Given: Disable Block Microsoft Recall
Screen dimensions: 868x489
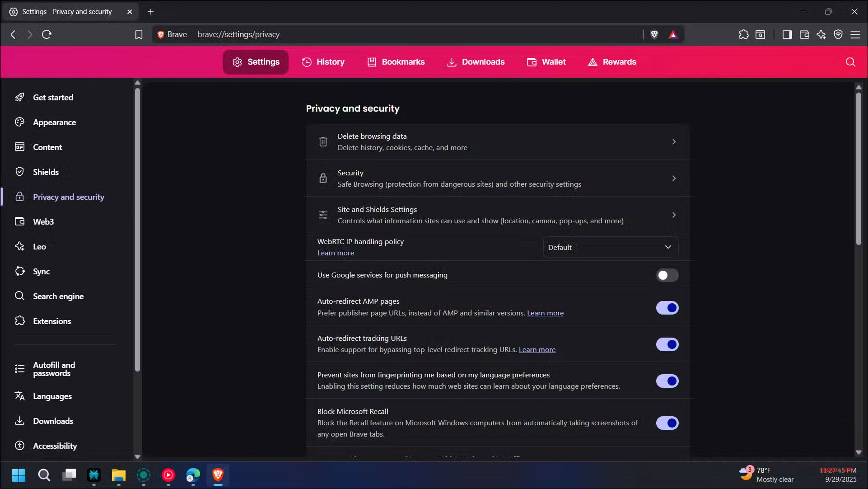Looking at the screenshot, I should coord(667,423).
